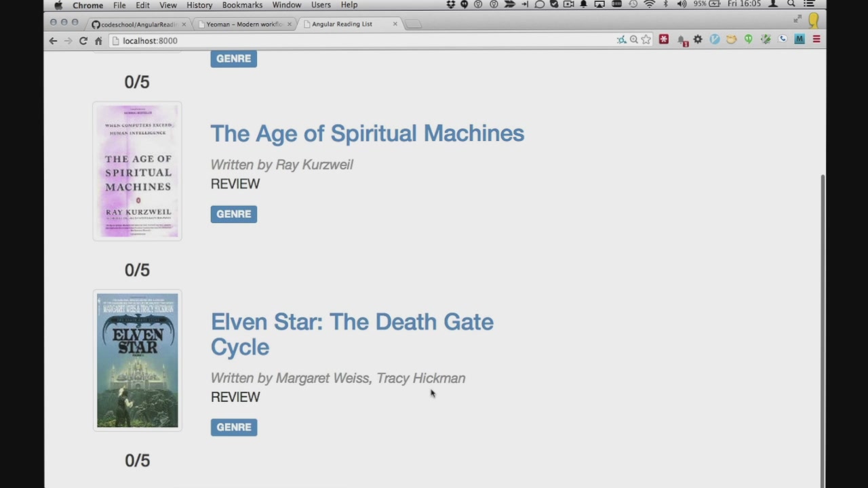Click GENRE badge under Elven Star
Viewport: 868px width, 488px height.
[233, 427]
